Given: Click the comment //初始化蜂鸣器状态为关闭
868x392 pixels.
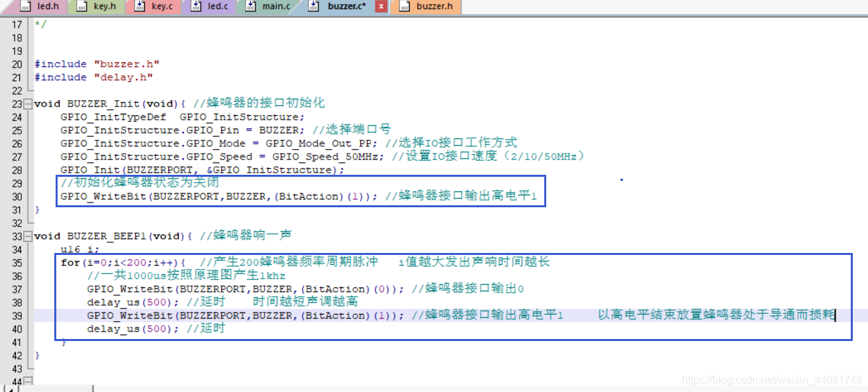Looking at the screenshot, I should [x=140, y=183].
